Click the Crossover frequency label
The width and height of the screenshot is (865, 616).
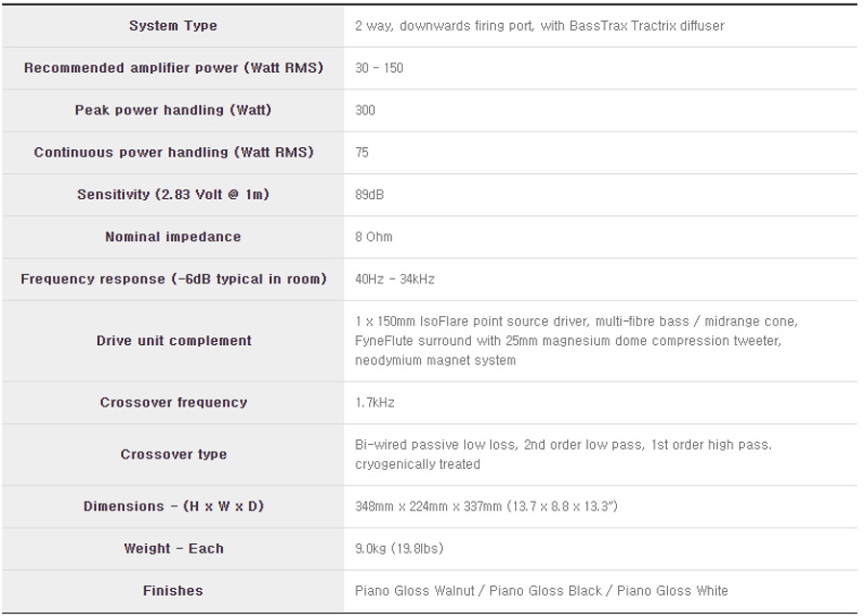click(x=173, y=403)
